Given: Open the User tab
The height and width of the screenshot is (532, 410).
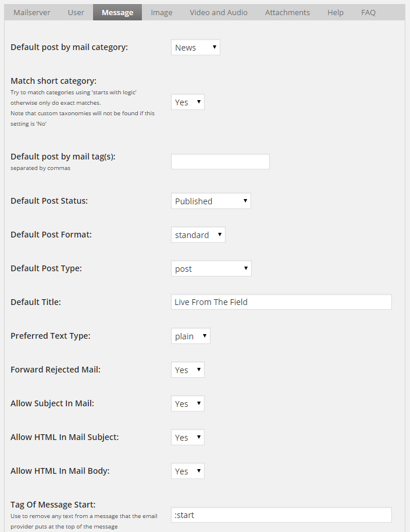Looking at the screenshot, I should 76,12.
